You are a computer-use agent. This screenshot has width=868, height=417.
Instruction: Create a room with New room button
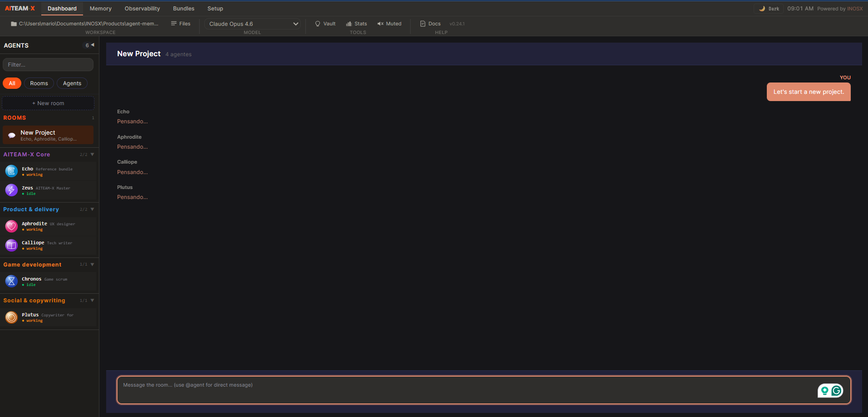pos(48,103)
